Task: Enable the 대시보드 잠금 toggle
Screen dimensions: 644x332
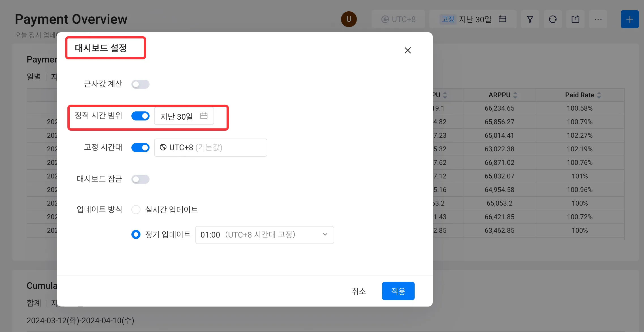Action: (x=140, y=179)
